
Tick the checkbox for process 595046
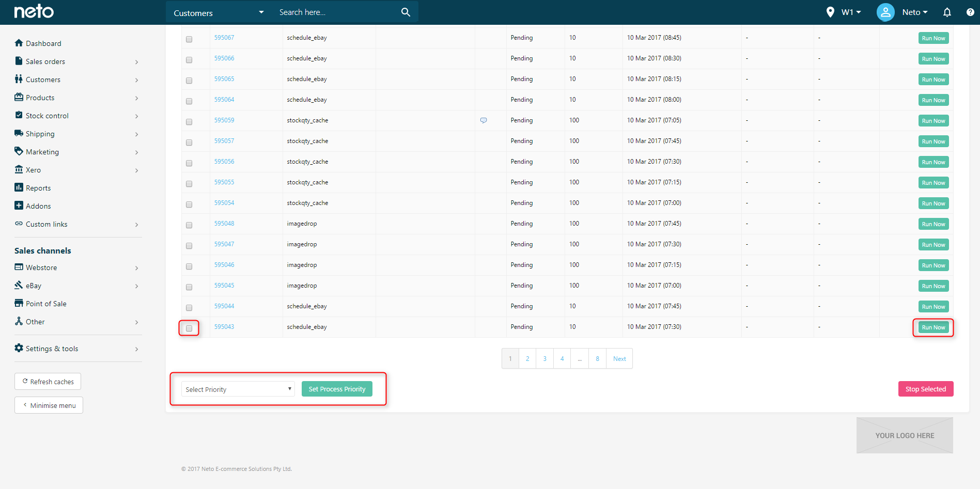point(189,266)
